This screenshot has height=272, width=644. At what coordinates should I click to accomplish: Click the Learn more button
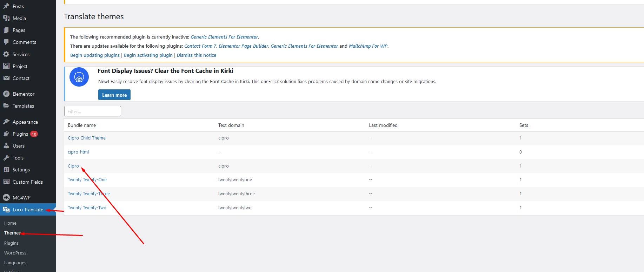tap(114, 95)
